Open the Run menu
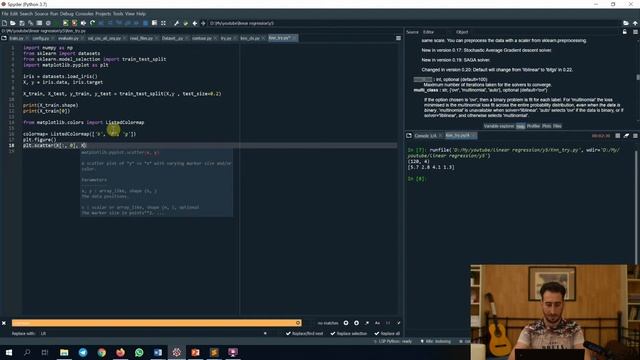640x360 pixels. [x=54, y=14]
